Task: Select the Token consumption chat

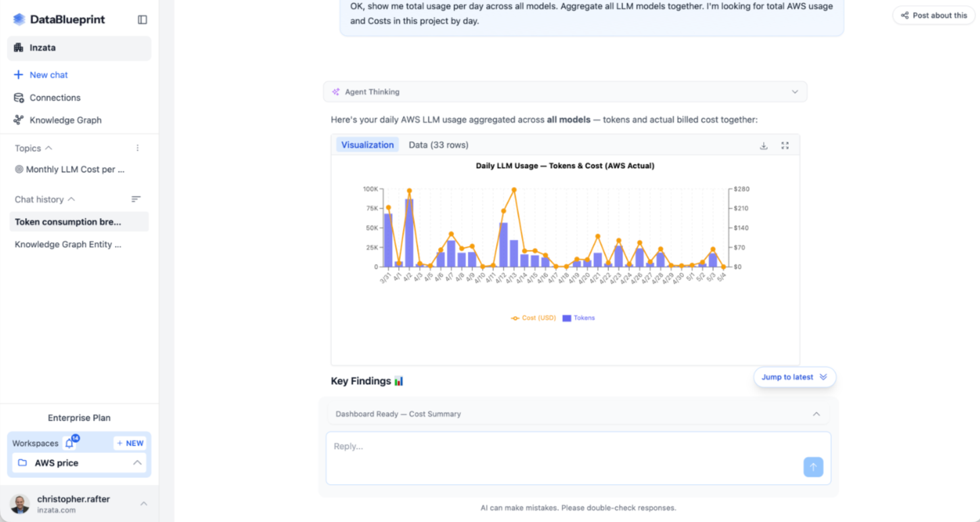Action: [79, 222]
